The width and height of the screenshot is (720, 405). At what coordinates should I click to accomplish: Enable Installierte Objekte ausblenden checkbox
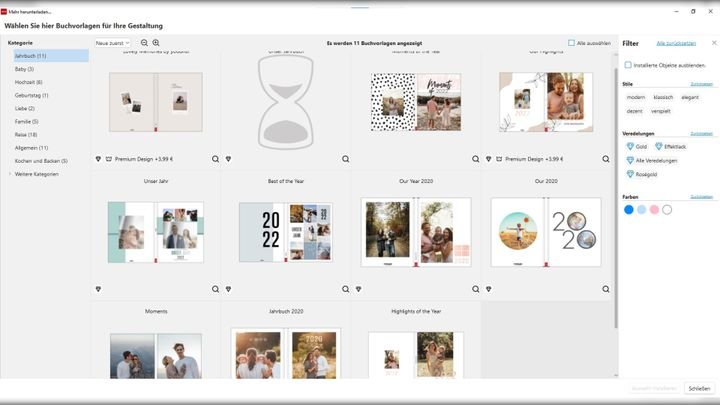[x=628, y=65]
